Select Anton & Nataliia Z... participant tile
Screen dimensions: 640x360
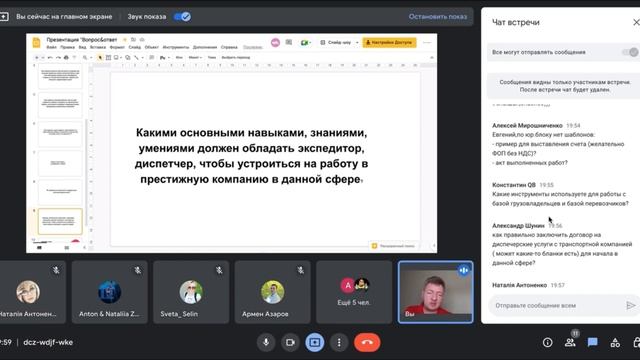tap(109, 292)
